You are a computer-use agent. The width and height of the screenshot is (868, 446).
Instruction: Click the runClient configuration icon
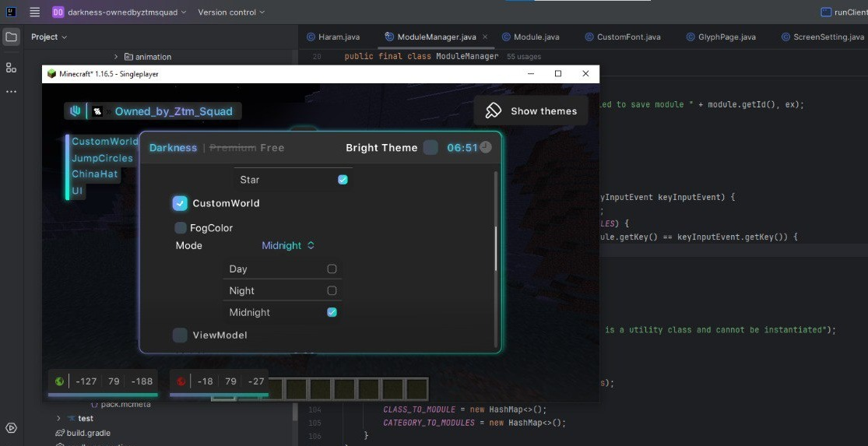click(x=826, y=12)
